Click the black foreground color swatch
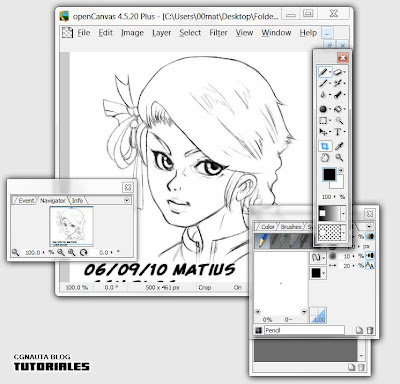This screenshot has width=400, height=384. (329, 174)
